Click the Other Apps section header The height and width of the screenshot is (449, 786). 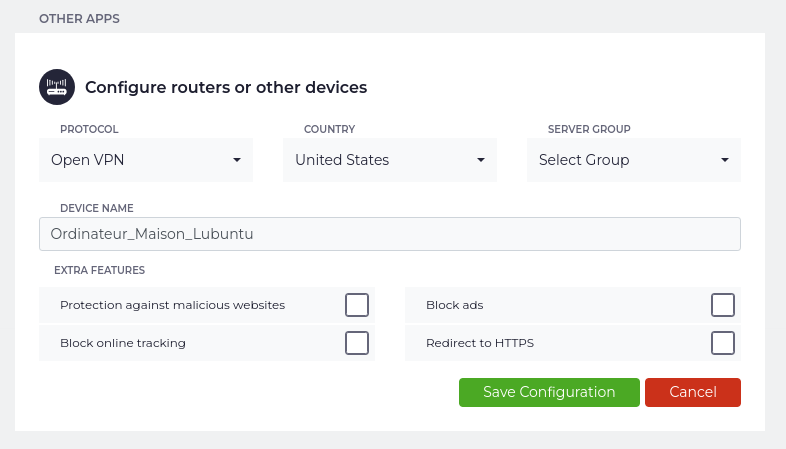tap(78, 18)
